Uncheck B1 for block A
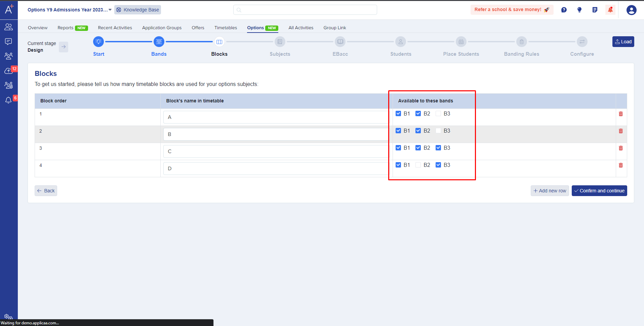The width and height of the screenshot is (644, 326). pos(398,113)
